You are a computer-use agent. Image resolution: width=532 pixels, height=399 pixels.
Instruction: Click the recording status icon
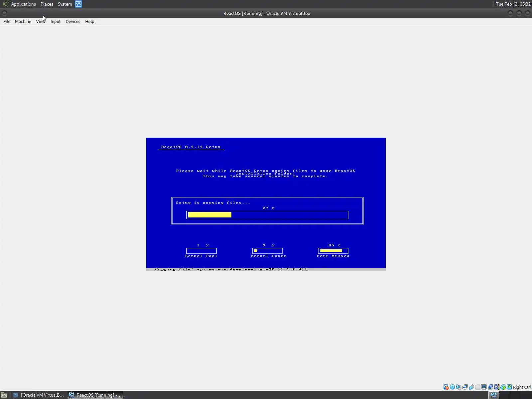(x=490, y=387)
